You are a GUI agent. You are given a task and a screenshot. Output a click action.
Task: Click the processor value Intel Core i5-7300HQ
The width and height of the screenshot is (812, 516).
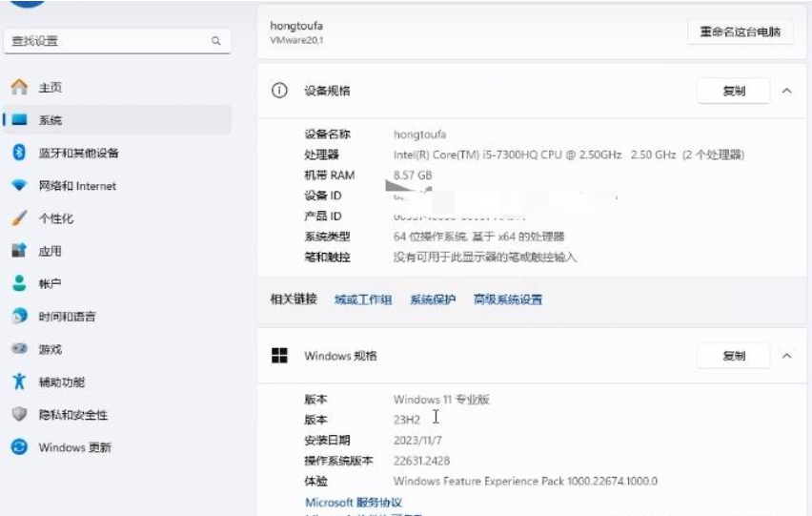(x=569, y=155)
